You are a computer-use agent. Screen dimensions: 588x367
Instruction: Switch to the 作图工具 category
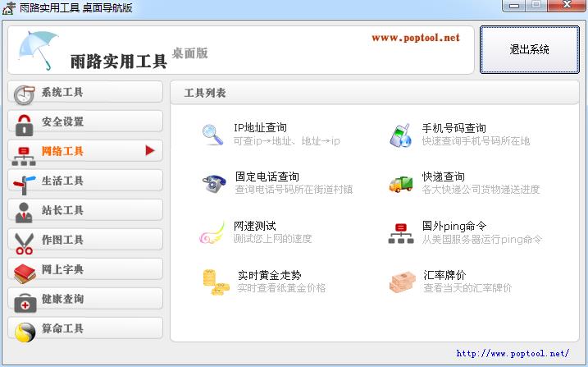[85, 240]
